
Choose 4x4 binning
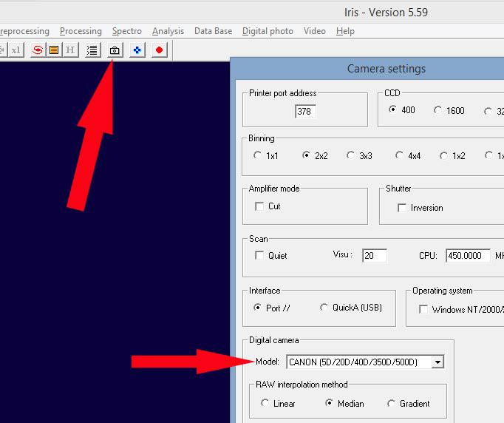pyautogui.click(x=399, y=155)
